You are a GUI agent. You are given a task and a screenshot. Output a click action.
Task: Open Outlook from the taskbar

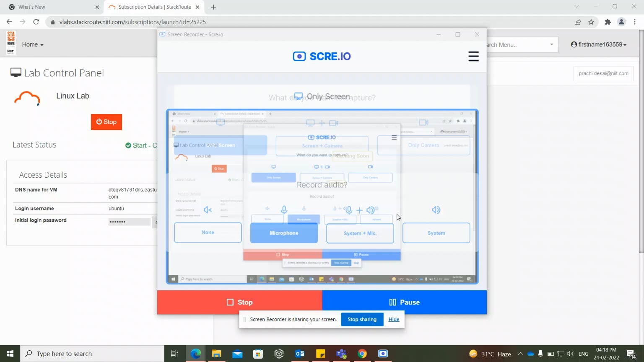(300, 354)
